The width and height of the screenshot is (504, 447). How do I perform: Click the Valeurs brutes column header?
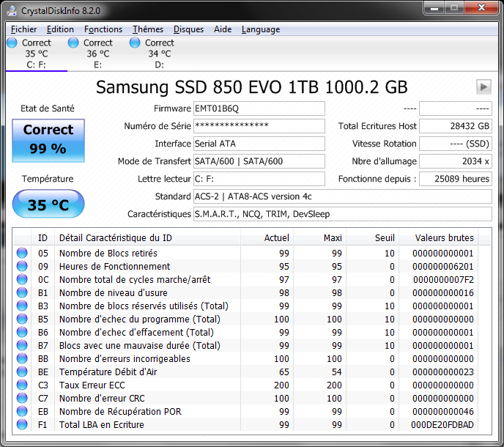click(x=439, y=237)
